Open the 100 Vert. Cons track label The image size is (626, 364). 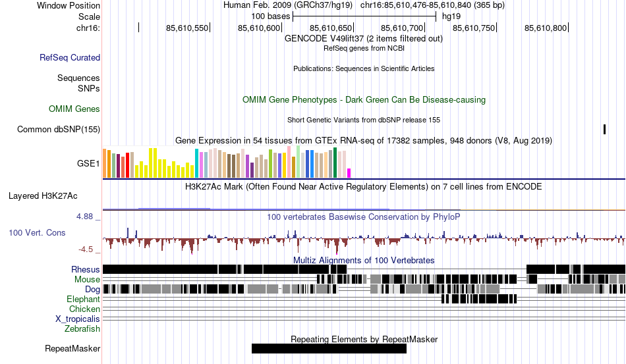(x=37, y=232)
